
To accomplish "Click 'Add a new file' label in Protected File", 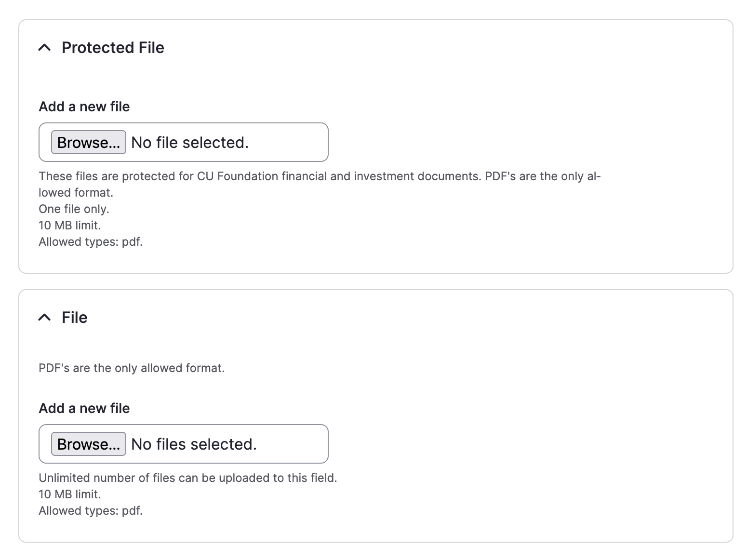I will [x=84, y=107].
